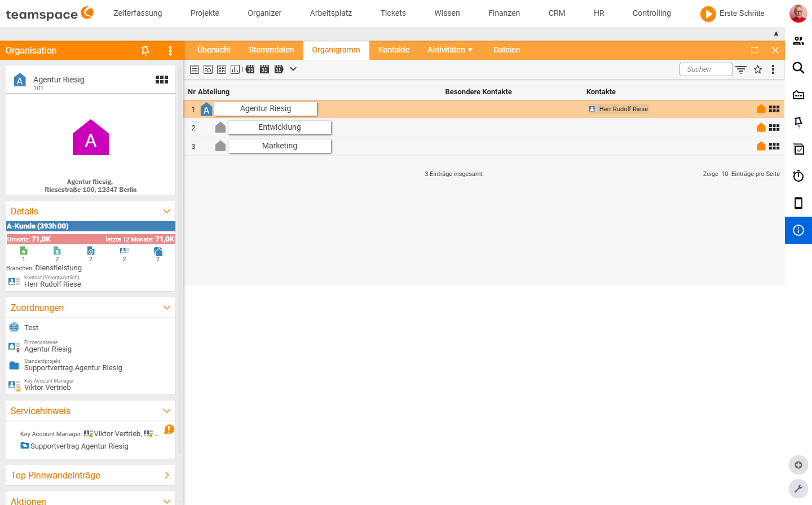Open the Übersicht tab

tap(214, 50)
